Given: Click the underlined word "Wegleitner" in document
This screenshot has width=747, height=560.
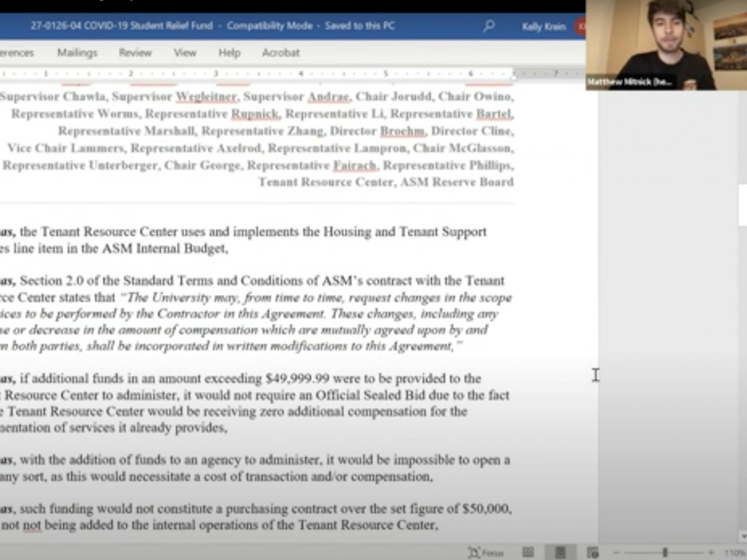Looking at the screenshot, I should [x=206, y=97].
